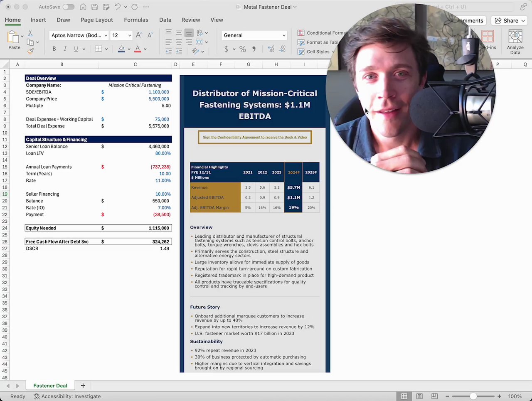Activate the Format Painter brush

pos(30,51)
